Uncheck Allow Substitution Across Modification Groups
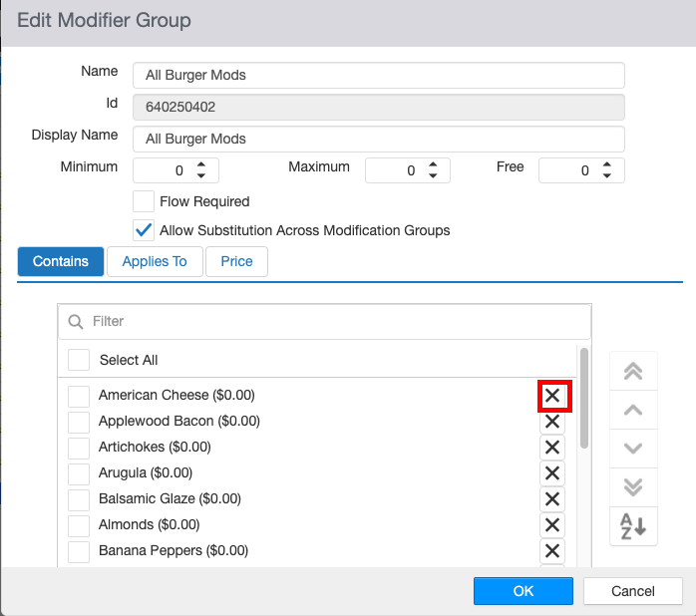Screen dimensions: 696x616 point(144,230)
